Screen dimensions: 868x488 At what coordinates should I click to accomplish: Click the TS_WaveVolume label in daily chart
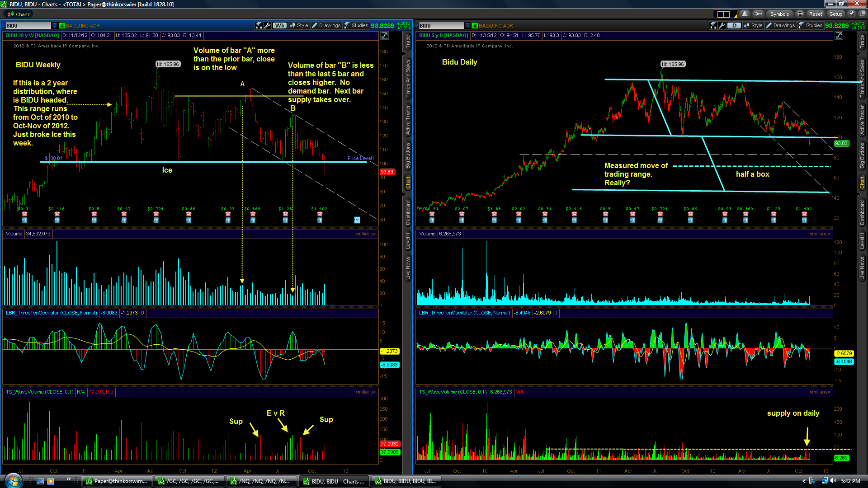[x=453, y=392]
